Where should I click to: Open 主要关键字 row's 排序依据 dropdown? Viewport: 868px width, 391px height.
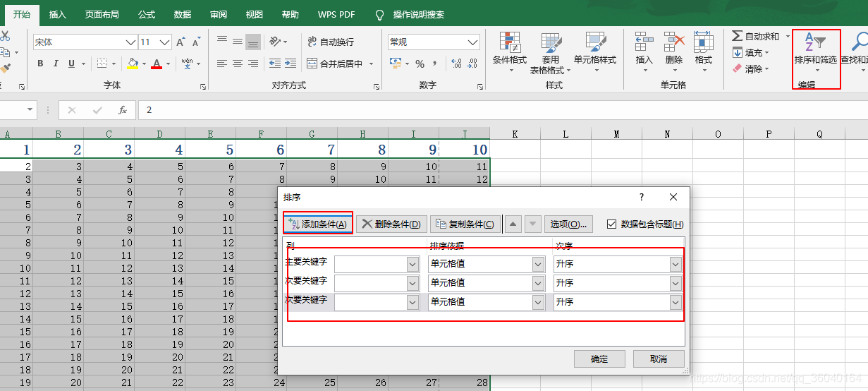pos(538,264)
